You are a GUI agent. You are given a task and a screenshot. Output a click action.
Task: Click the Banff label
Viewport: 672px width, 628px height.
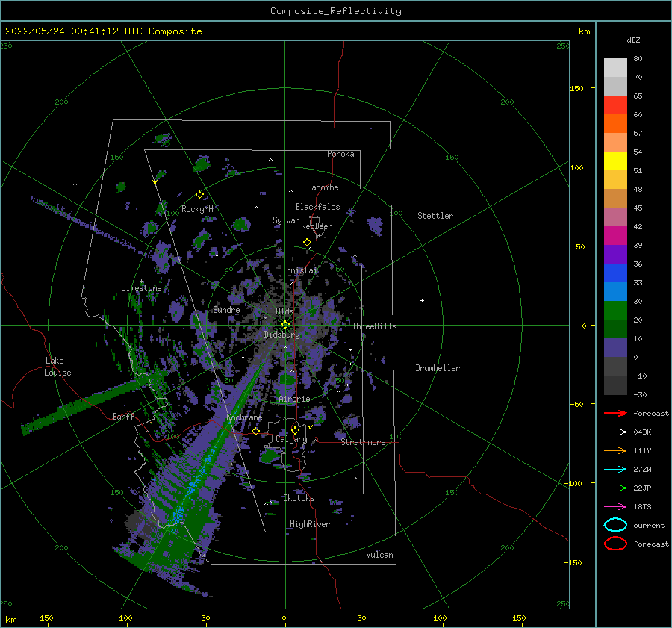(x=123, y=416)
